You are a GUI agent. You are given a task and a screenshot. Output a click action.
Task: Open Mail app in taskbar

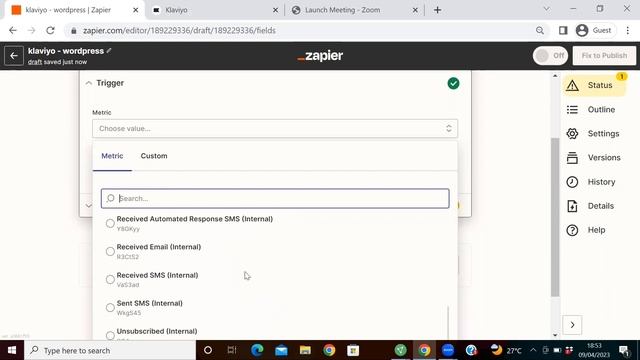point(281,350)
